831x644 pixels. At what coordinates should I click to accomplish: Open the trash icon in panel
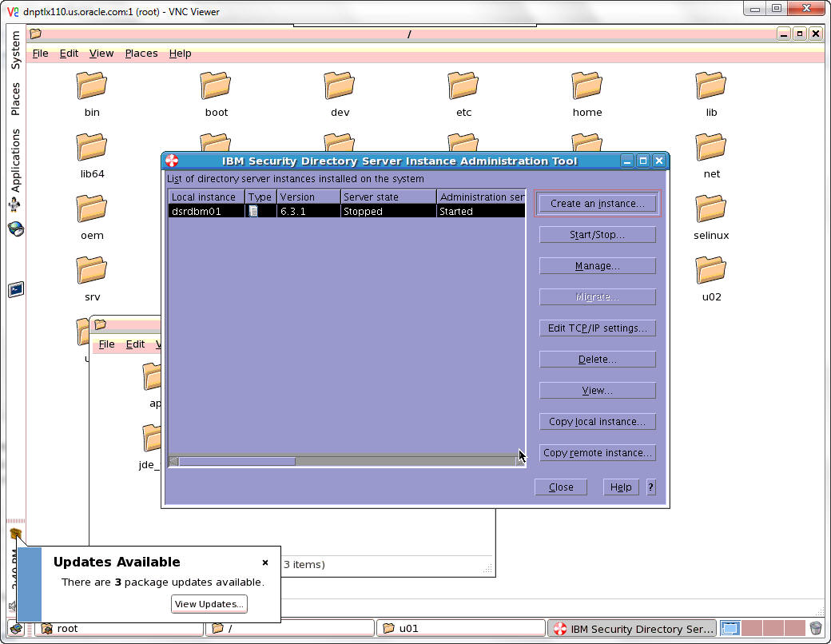point(816,629)
